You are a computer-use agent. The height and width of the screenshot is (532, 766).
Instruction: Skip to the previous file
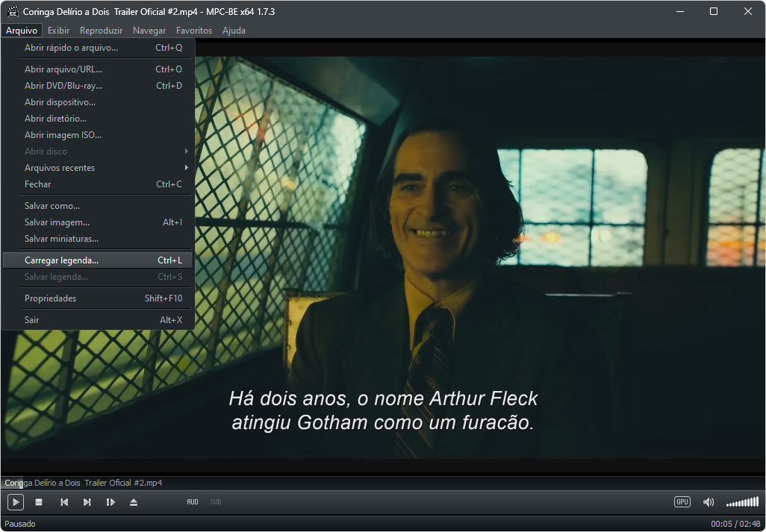coord(64,502)
